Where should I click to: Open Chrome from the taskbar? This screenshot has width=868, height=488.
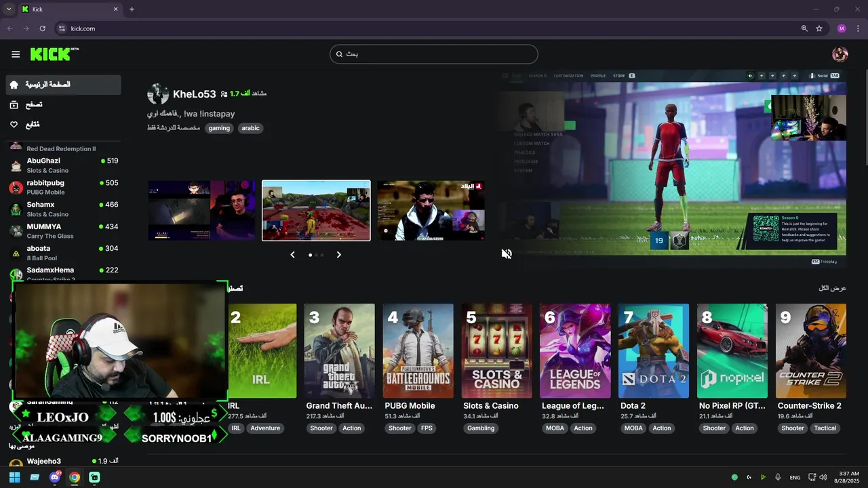75,477
